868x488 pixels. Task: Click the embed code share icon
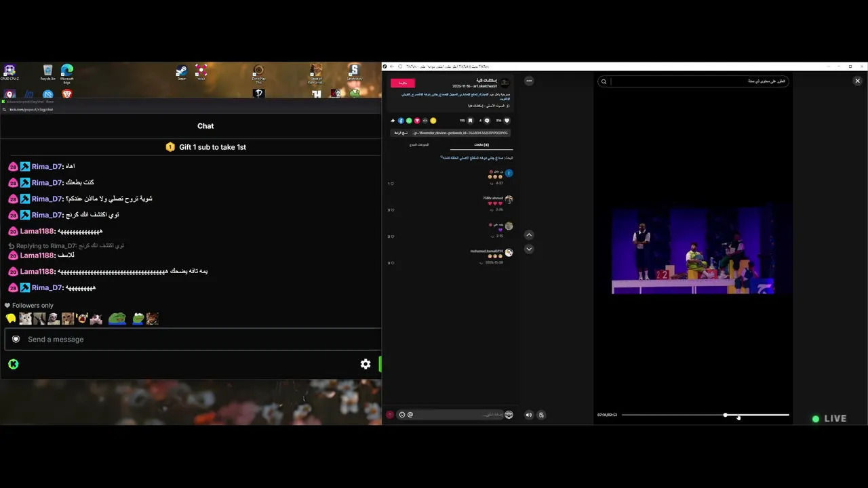coord(425,121)
